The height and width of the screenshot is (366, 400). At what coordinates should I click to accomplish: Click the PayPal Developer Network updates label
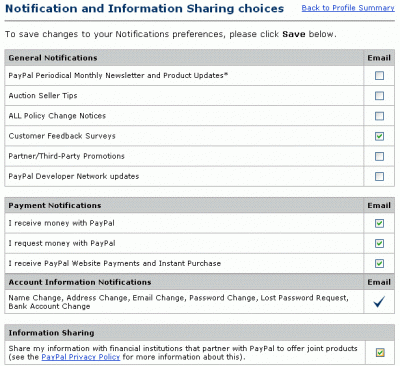coord(74,176)
